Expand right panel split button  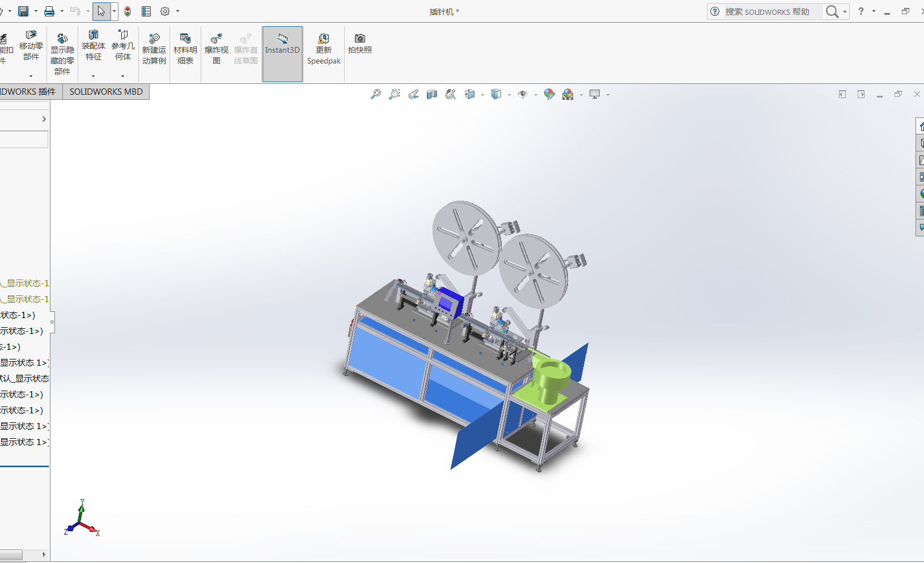pos(861,95)
